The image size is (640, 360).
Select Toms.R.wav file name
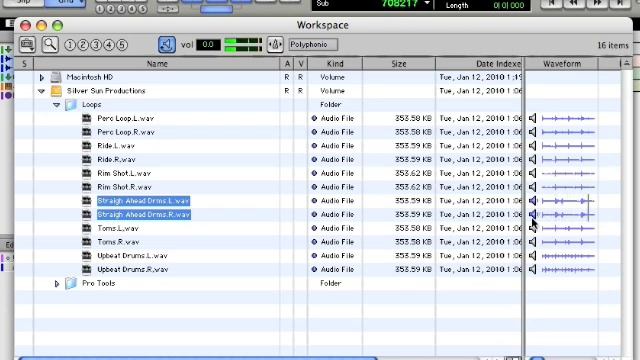[118, 242]
